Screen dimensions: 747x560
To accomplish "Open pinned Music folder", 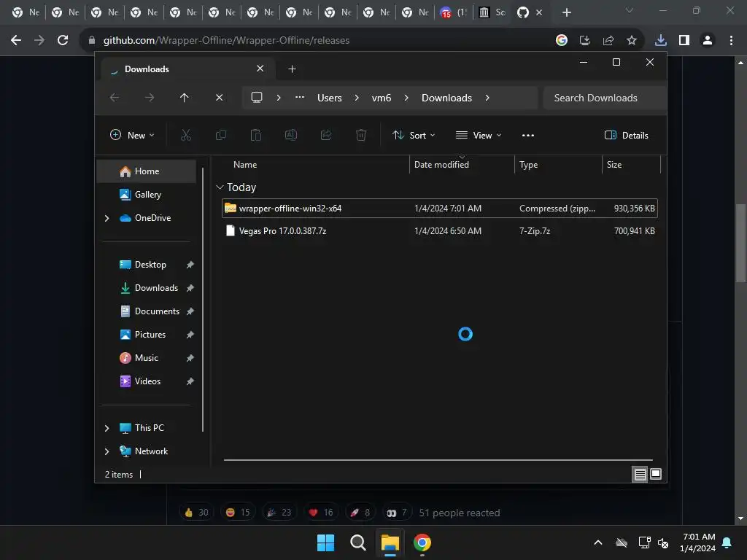I will [146, 358].
